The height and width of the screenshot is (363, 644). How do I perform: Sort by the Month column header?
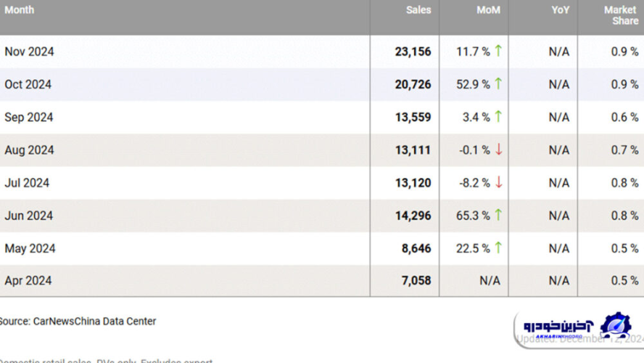coord(20,10)
